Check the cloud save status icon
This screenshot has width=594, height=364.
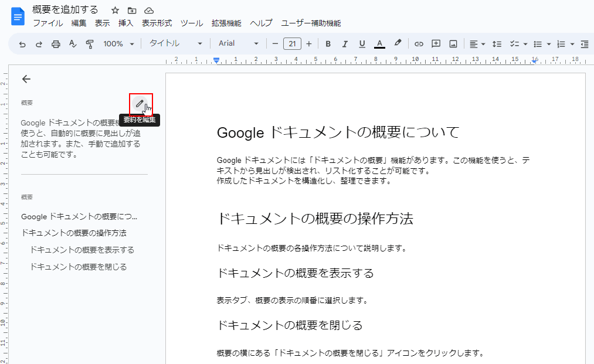click(x=149, y=10)
